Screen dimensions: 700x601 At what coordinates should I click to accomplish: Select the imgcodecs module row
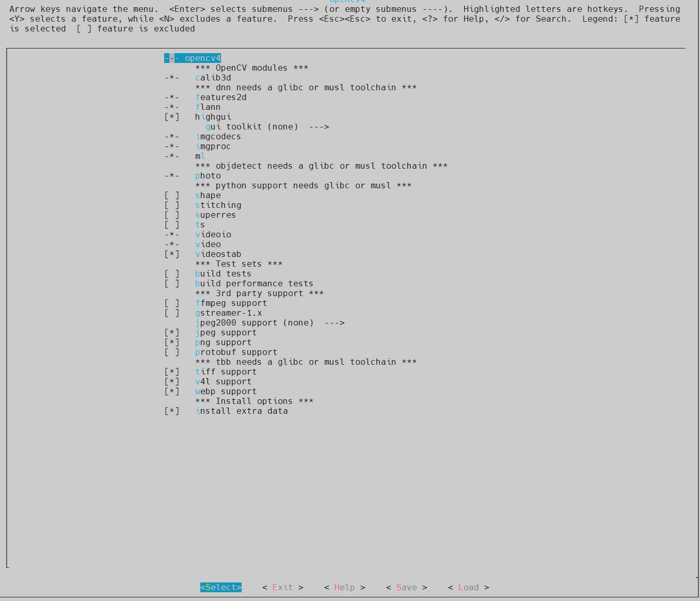(x=203, y=137)
